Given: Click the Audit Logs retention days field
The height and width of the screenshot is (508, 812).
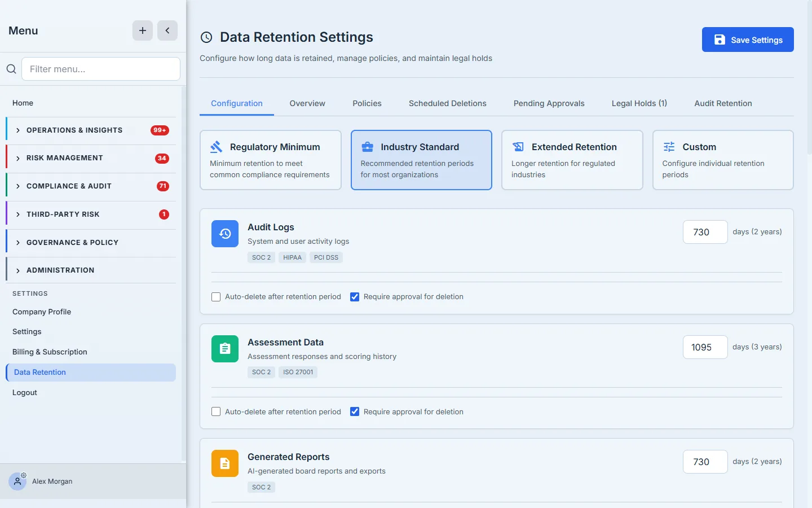Looking at the screenshot, I should click(705, 232).
